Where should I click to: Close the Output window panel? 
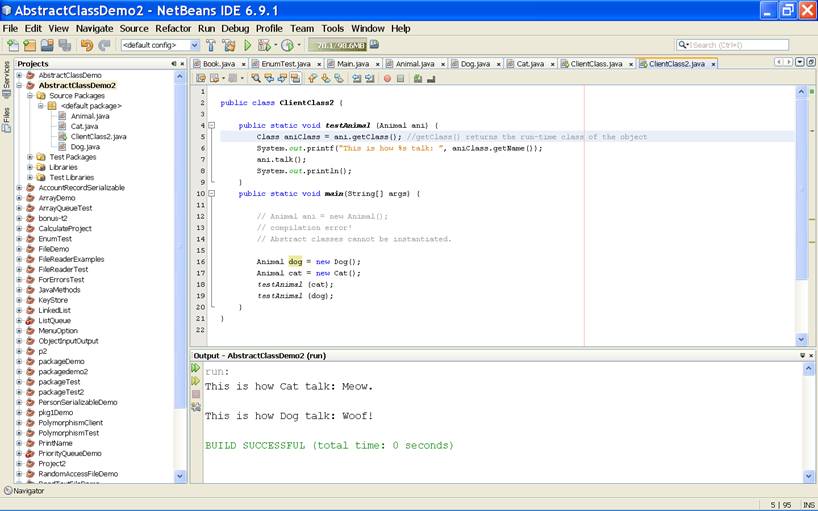pos(811,356)
